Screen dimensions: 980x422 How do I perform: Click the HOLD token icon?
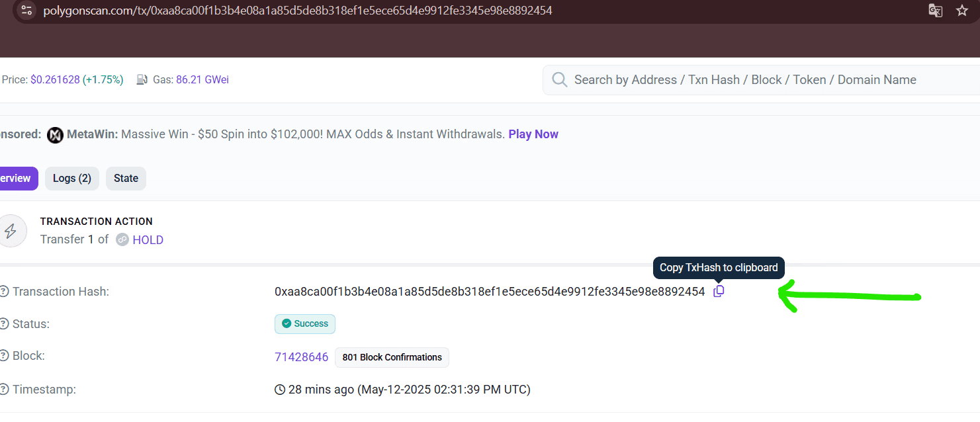[122, 240]
